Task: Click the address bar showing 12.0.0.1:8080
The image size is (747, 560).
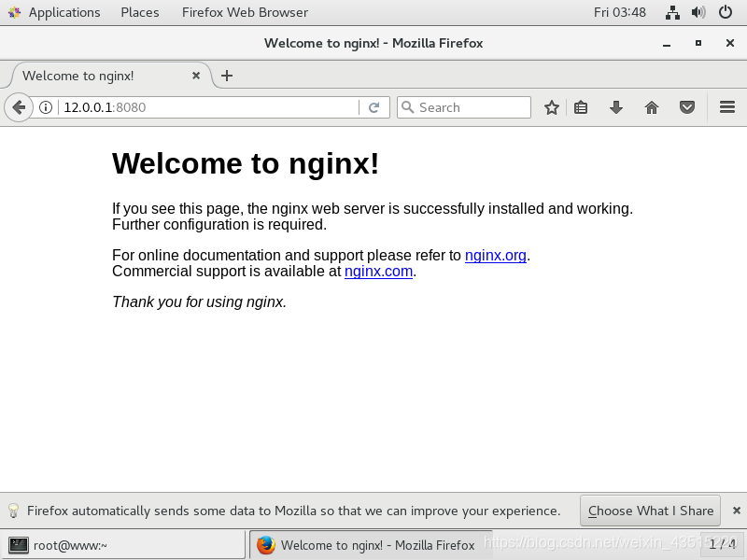Action: [209, 107]
